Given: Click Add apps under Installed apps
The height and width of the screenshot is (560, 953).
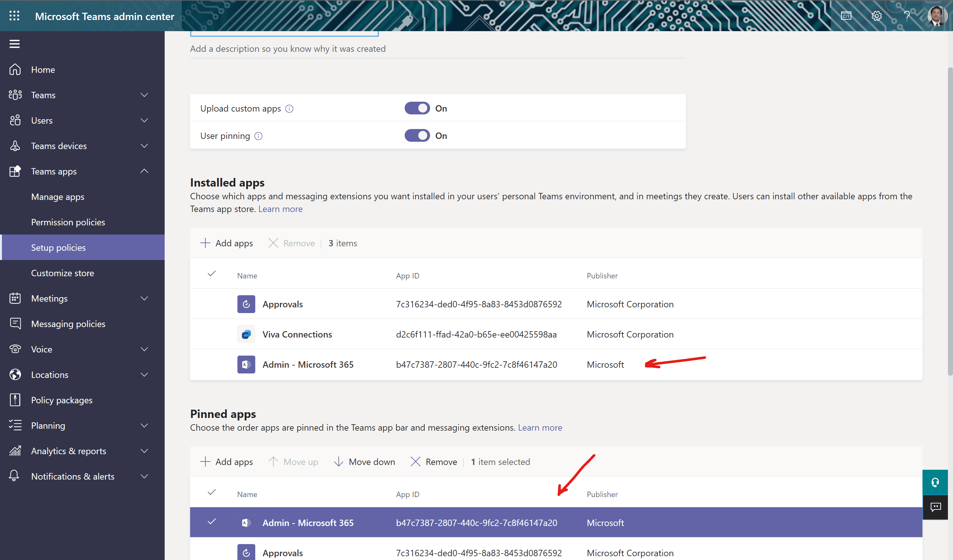Looking at the screenshot, I should click(x=227, y=243).
